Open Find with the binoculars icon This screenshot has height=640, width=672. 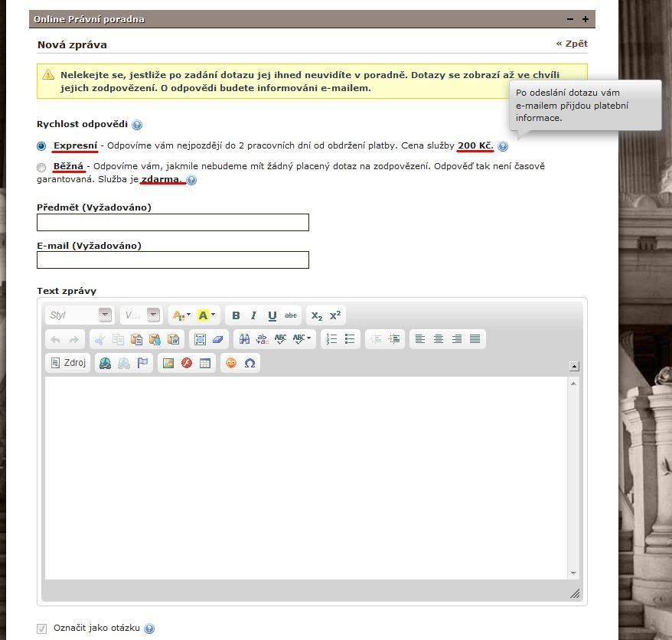244,339
